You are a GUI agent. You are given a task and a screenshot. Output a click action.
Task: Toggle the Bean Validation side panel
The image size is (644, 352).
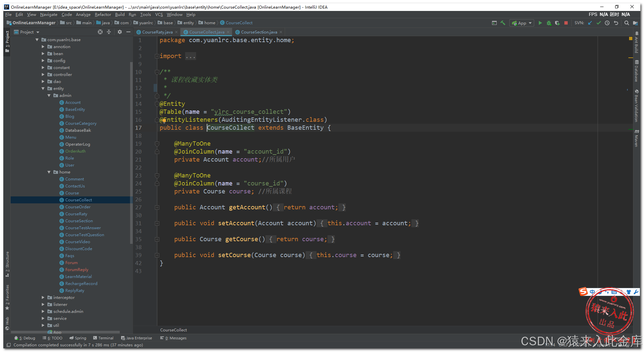coord(636,106)
